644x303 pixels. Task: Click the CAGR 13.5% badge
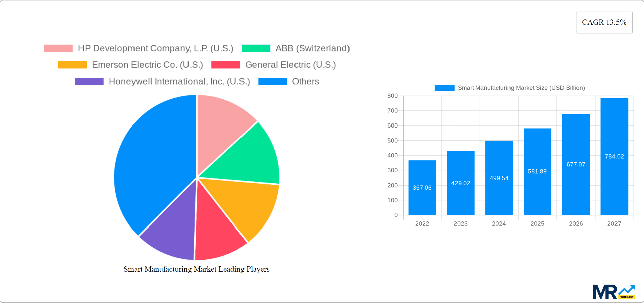coord(604,22)
